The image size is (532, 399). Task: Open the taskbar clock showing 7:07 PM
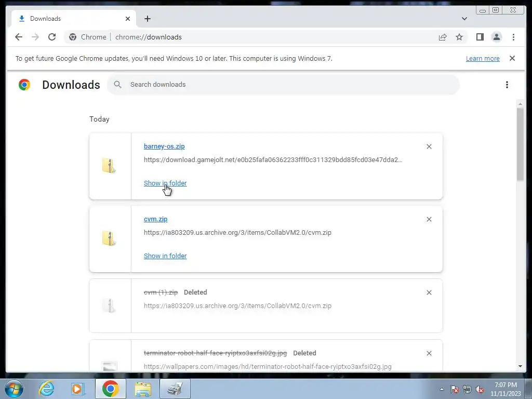506,389
